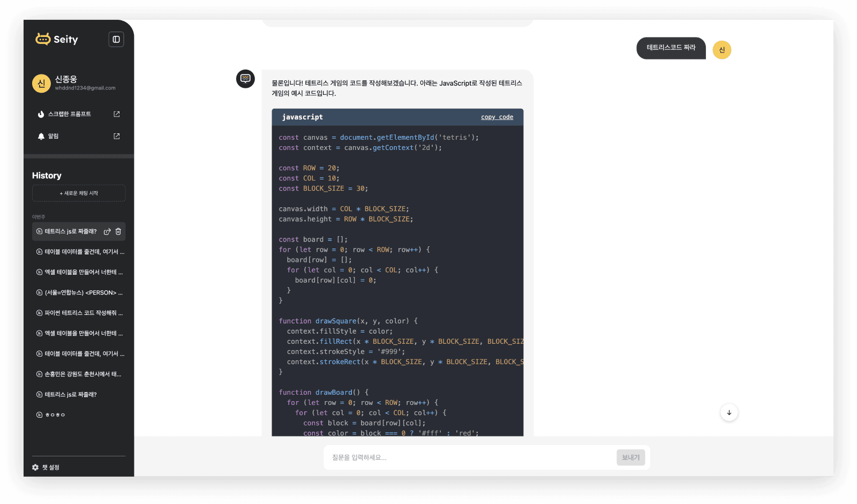Click the chatbot avatar icon beside the response
This screenshot has width=857, height=504.
tap(245, 79)
